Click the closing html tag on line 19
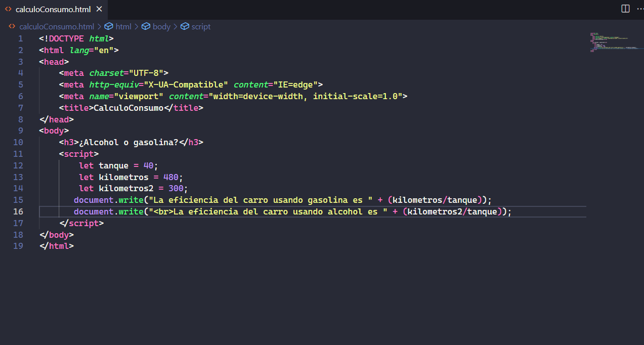 pos(57,246)
